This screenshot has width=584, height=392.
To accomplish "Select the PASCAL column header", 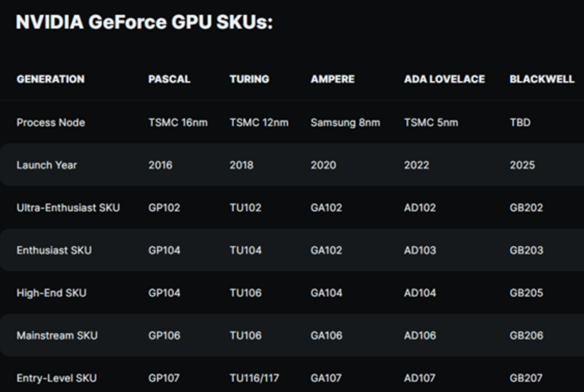I will [170, 79].
